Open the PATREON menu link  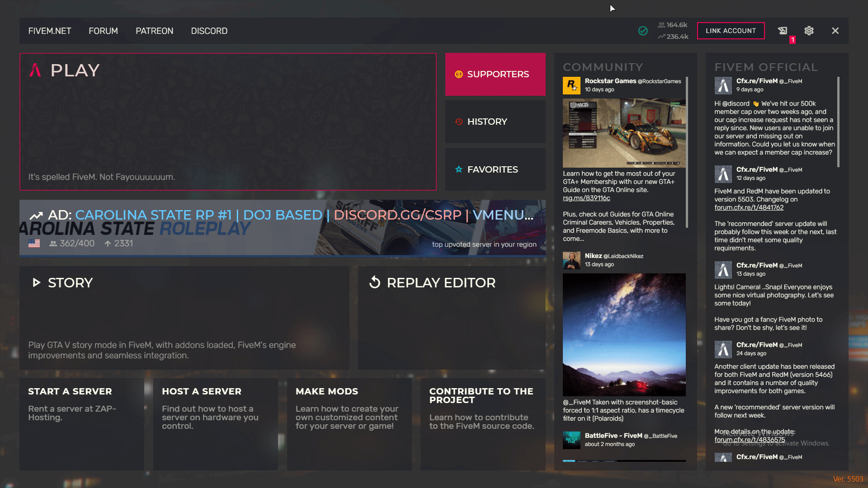(154, 31)
